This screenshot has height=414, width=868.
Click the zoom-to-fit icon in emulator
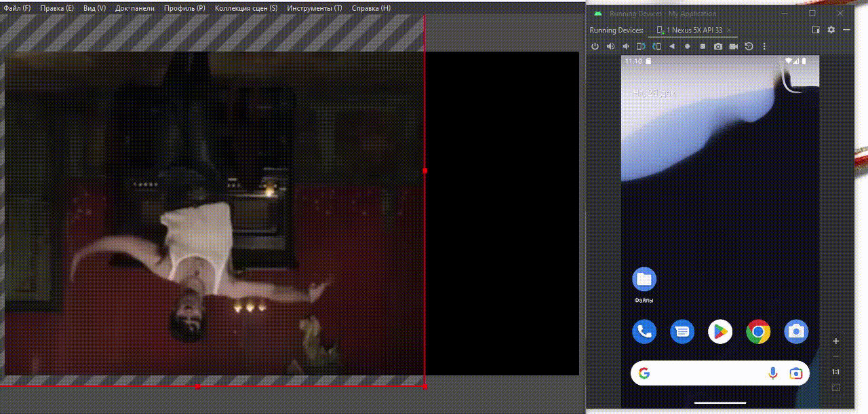[836, 388]
